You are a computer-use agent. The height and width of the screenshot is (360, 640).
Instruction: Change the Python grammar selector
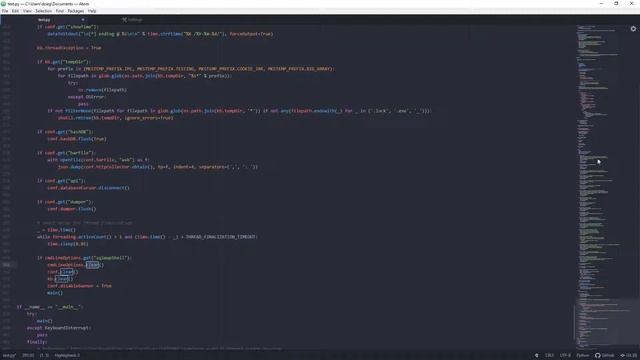coord(582,356)
